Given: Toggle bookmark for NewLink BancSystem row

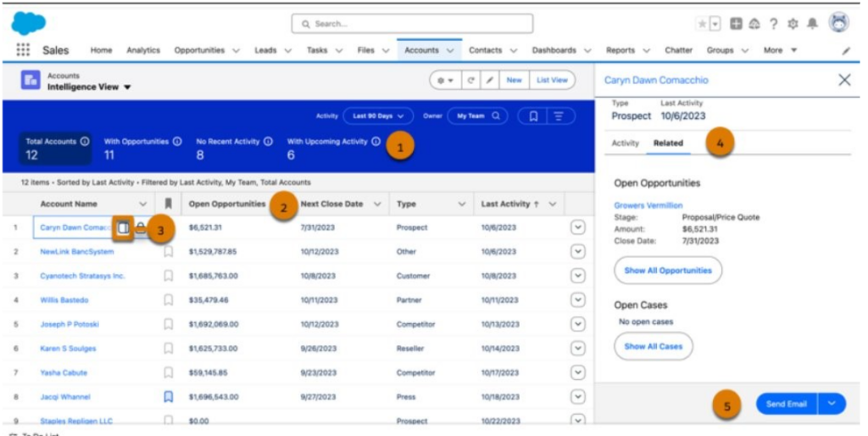Looking at the screenshot, I should (x=168, y=252).
